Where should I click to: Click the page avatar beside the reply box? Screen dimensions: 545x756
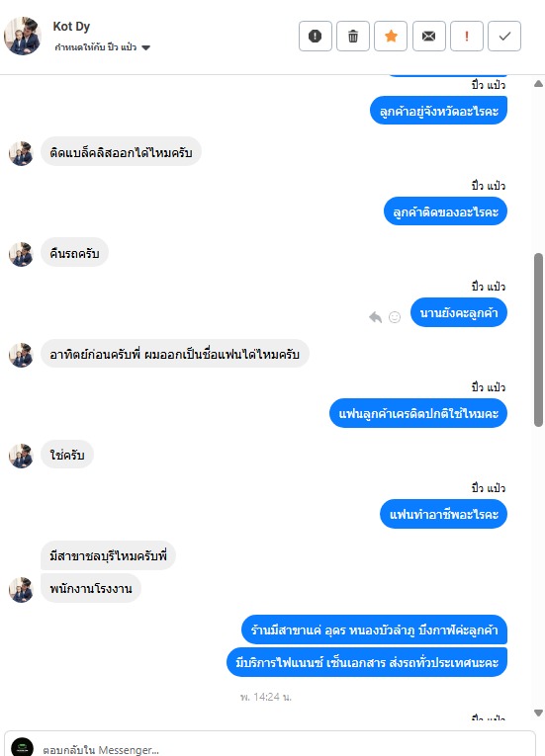[22, 748]
